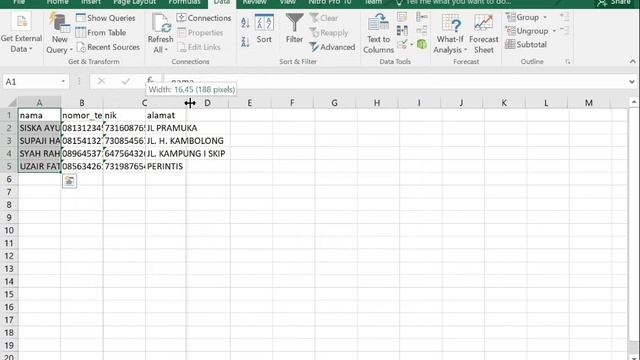Click the Subtotal command
Image resolution: width=640 pixels, height=360 pixels.
526,44
